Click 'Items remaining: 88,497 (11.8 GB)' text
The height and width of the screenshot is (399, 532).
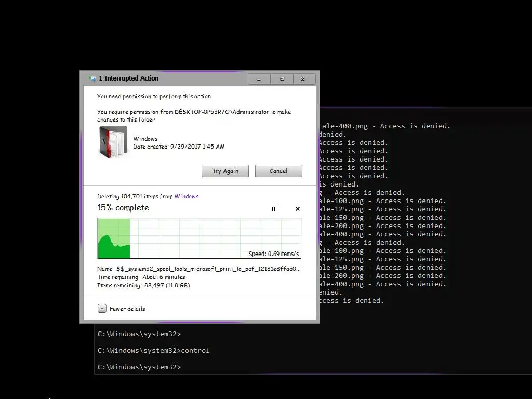(143, 285)
